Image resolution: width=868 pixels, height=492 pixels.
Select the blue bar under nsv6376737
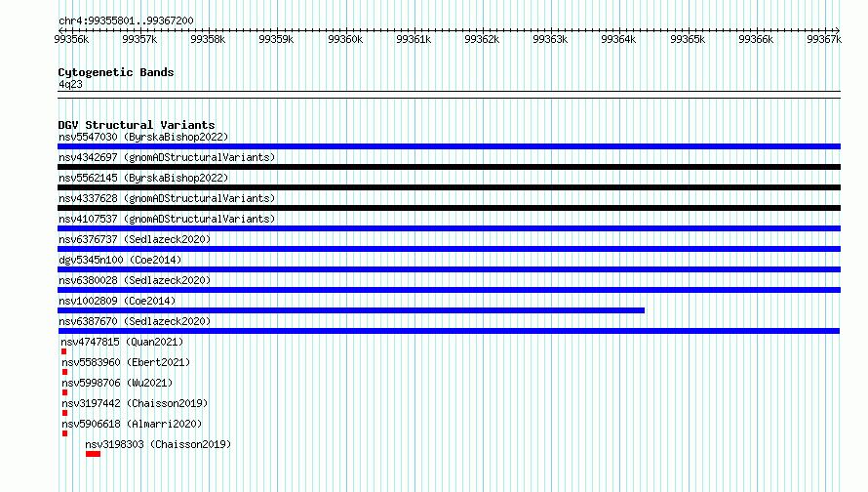click(x=449, y=249)
